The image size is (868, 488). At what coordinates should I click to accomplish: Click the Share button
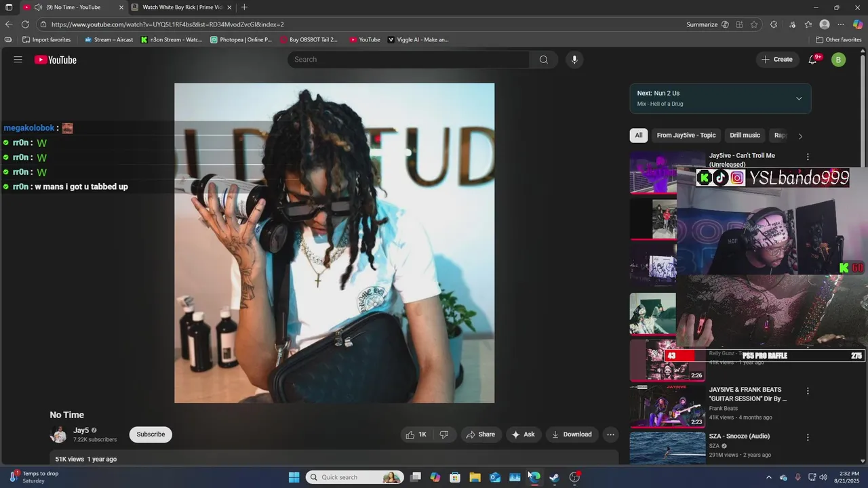coord(480,434)
